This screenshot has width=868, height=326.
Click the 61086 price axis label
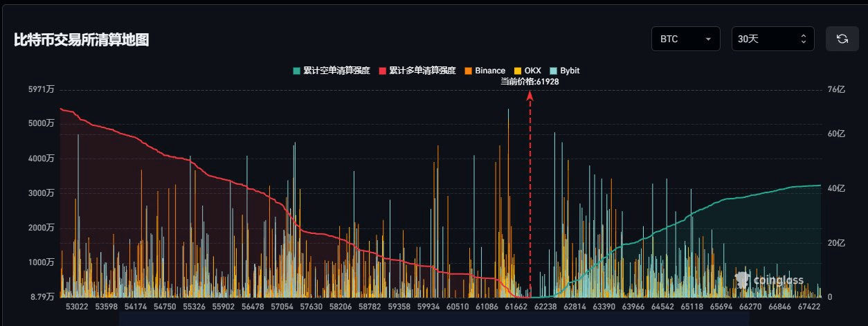[x=487, y=307]
